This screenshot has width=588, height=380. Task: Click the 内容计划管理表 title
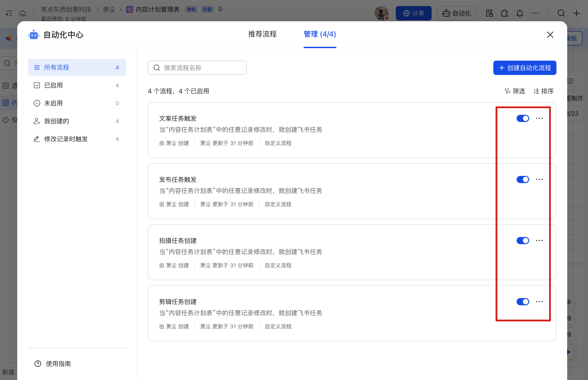pos(158,9)
